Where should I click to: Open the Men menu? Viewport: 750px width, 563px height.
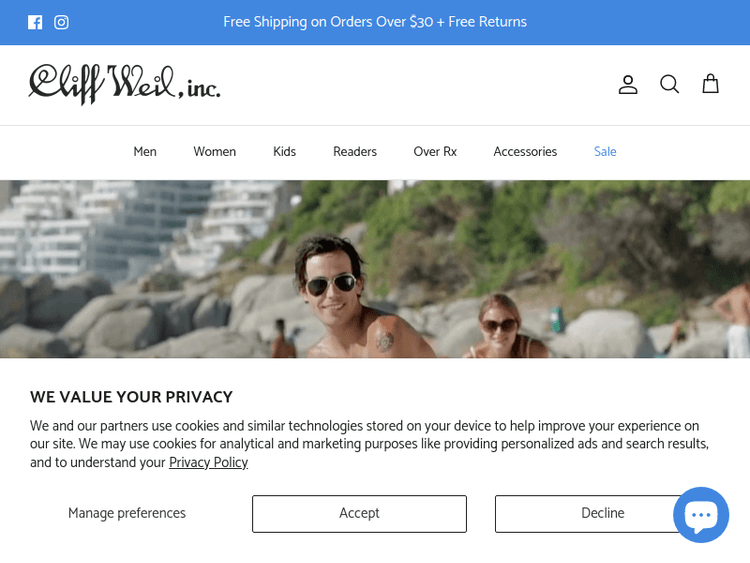coord(145,152)
